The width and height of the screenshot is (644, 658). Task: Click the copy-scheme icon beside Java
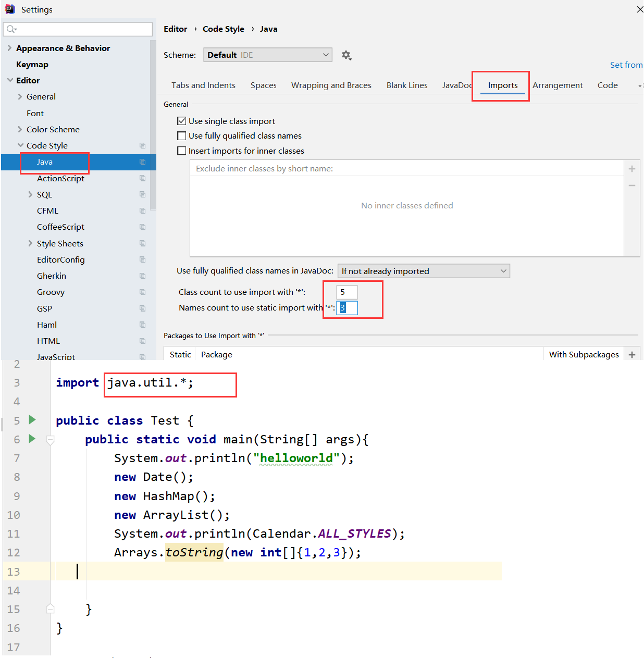coord(142,162)
